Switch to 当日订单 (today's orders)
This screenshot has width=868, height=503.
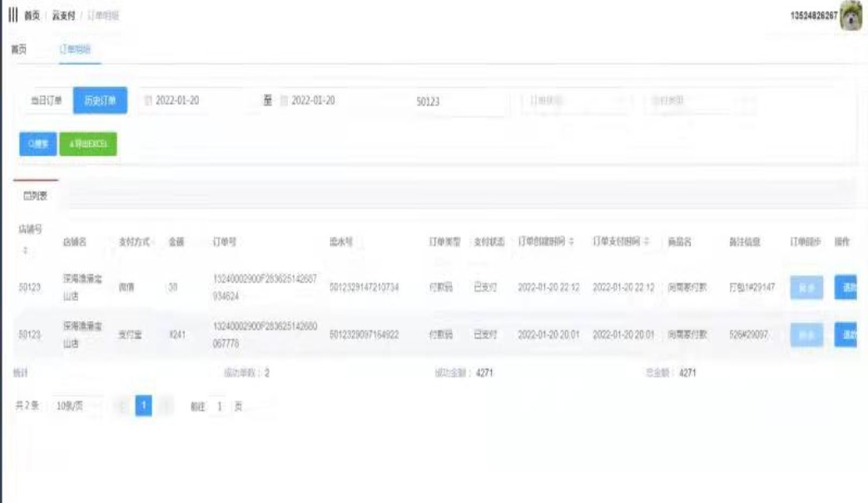click(46, 101)
